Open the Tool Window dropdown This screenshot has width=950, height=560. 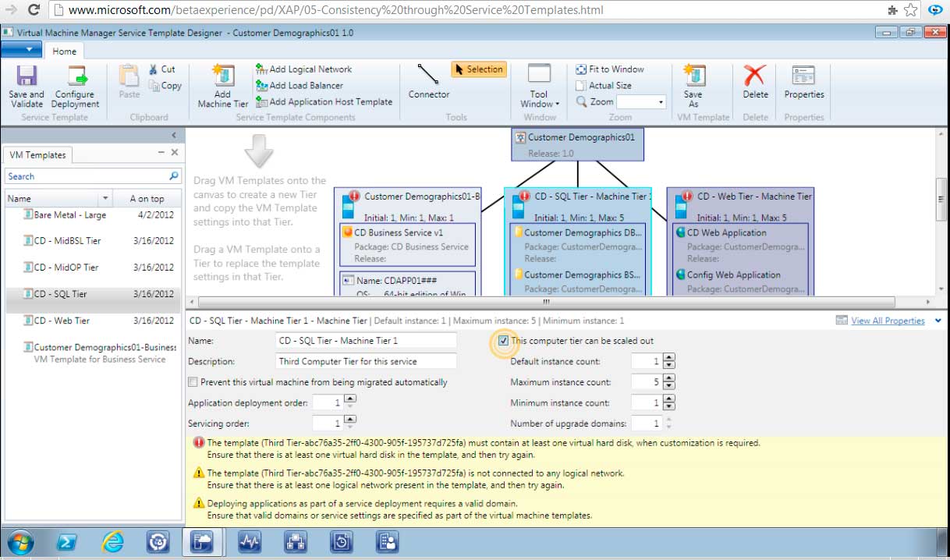(539, 86)
